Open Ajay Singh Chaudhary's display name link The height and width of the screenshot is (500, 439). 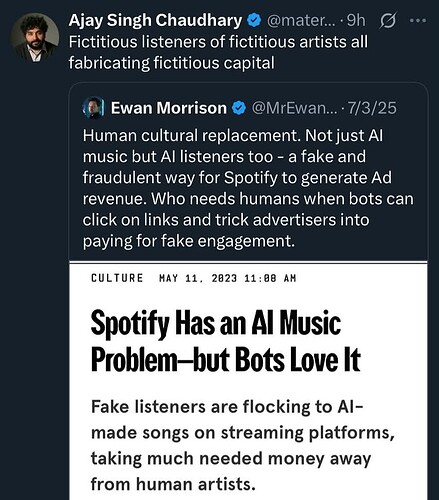click(x=155, y=21)
